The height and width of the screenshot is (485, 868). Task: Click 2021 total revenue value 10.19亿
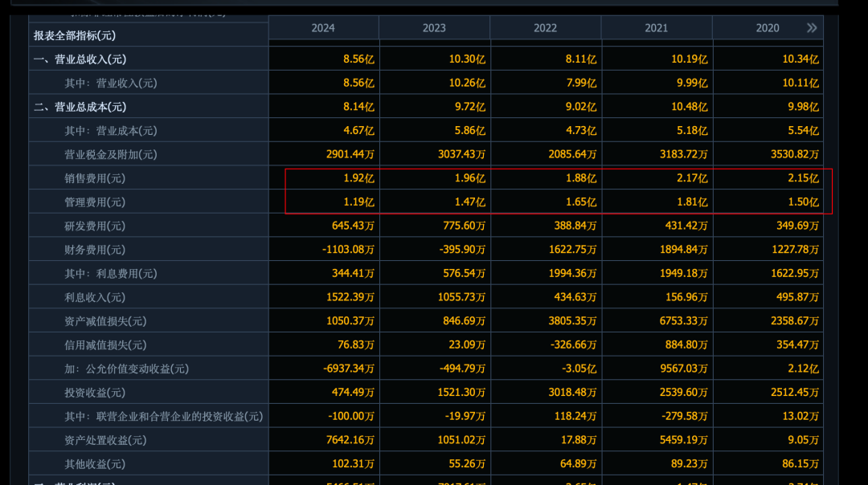(690, 59)
